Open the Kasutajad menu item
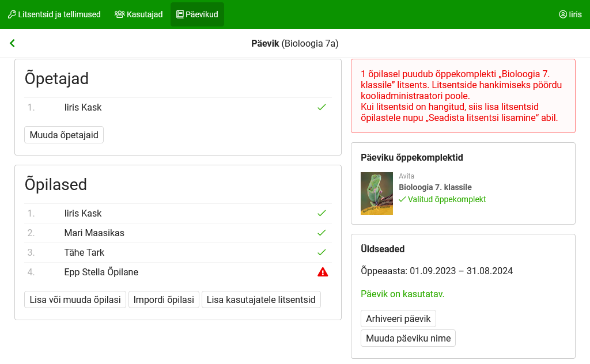The height and width of the screenshot is (364, 590). pyautogui.click(x=138, y=14)
